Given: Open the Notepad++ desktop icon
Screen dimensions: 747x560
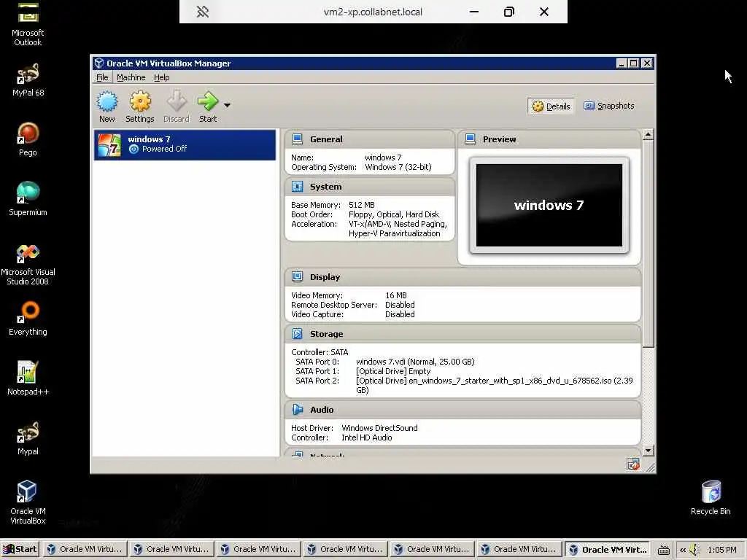Looking at the screenshot, I should tap(28, 378).
